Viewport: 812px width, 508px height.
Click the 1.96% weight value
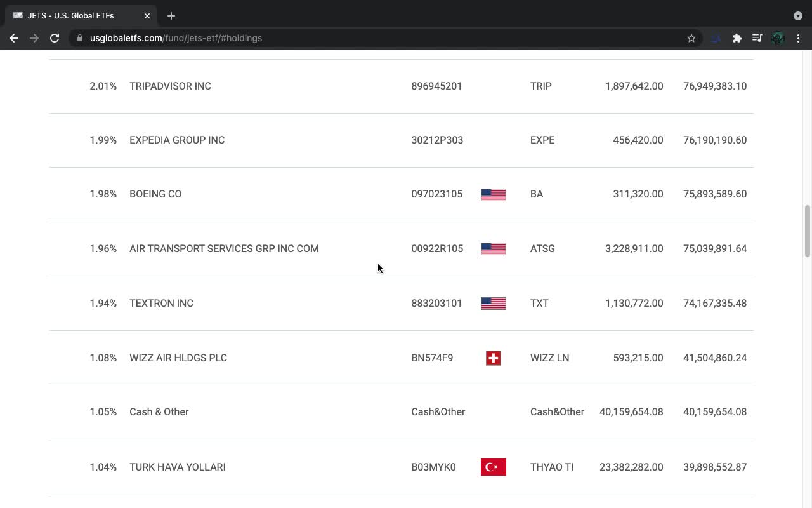[x=103, y=248]
